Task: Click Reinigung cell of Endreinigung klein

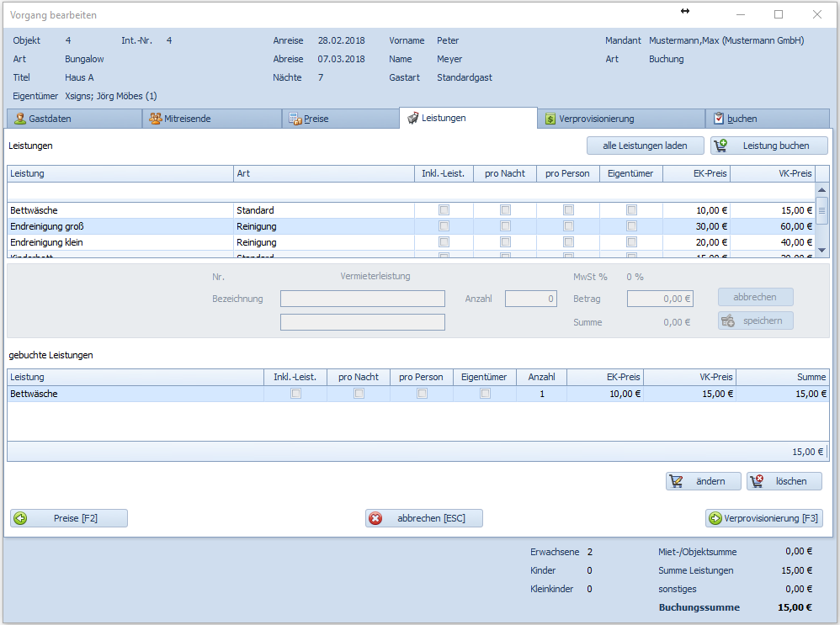Action: point(323,242)
